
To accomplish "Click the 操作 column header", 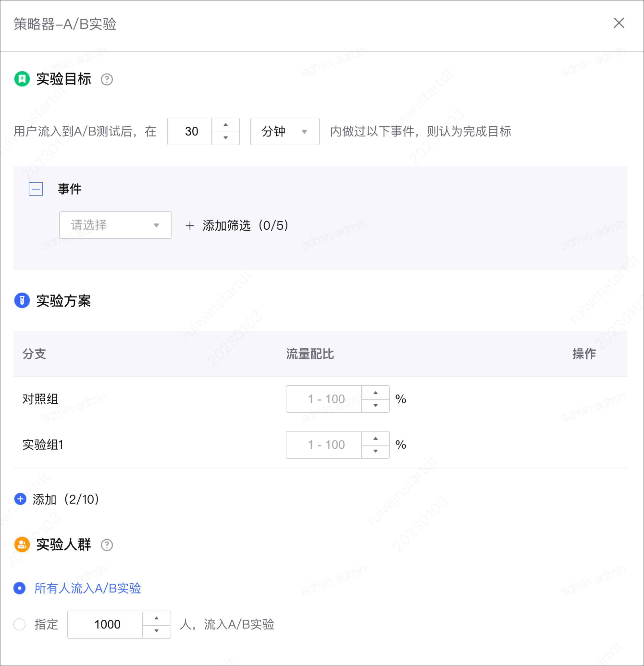I will (x=584, y=354).
